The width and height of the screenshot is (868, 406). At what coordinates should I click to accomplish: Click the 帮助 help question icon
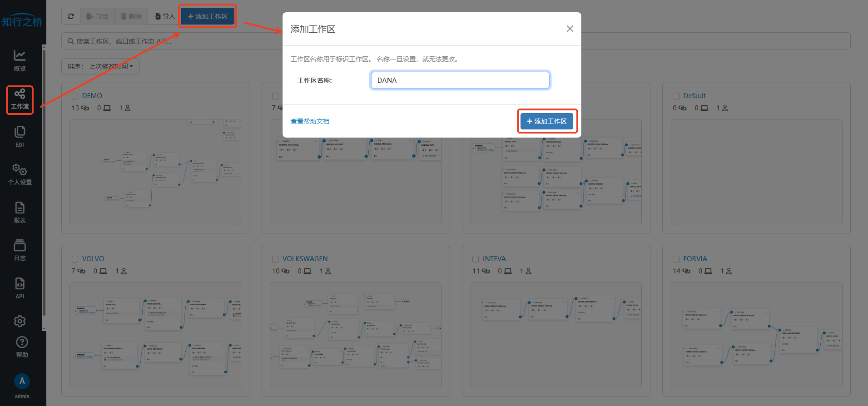click(22, 347)
